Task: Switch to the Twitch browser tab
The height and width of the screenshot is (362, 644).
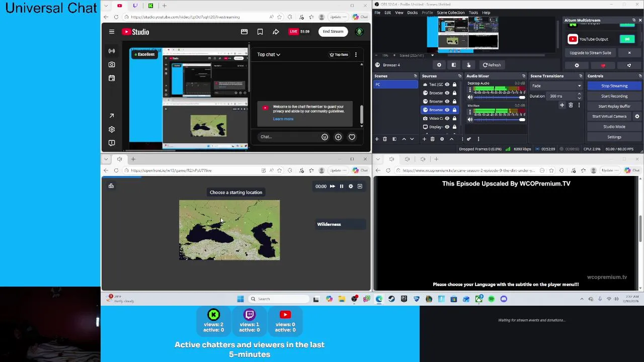Action: [135, 6]
